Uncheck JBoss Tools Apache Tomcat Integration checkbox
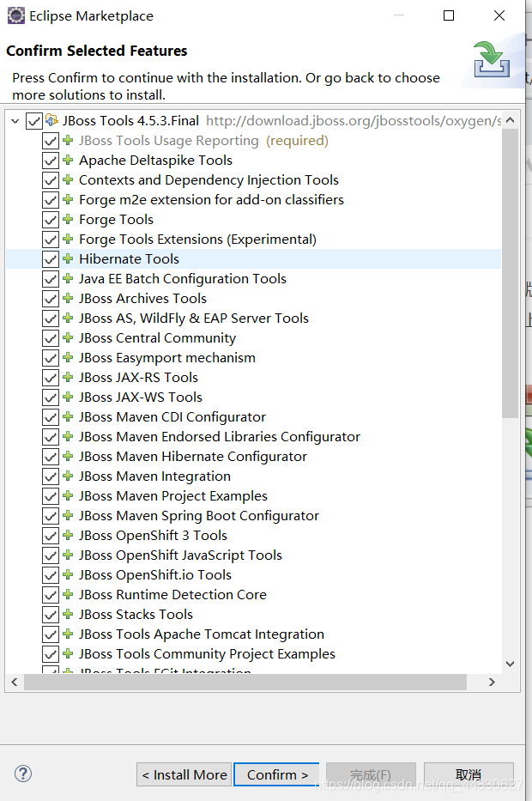Screen dimensions: 532x801 click(x=51, y=634)
